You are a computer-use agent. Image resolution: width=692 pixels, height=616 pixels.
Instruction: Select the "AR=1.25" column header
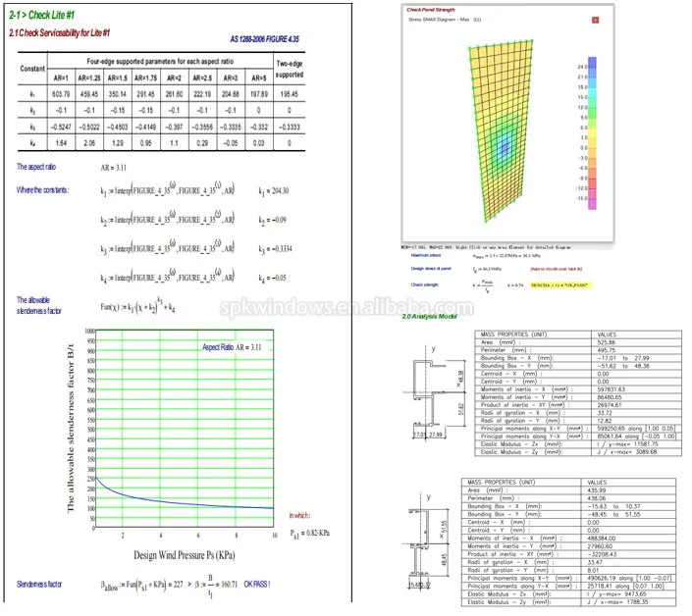coord(88,78)
